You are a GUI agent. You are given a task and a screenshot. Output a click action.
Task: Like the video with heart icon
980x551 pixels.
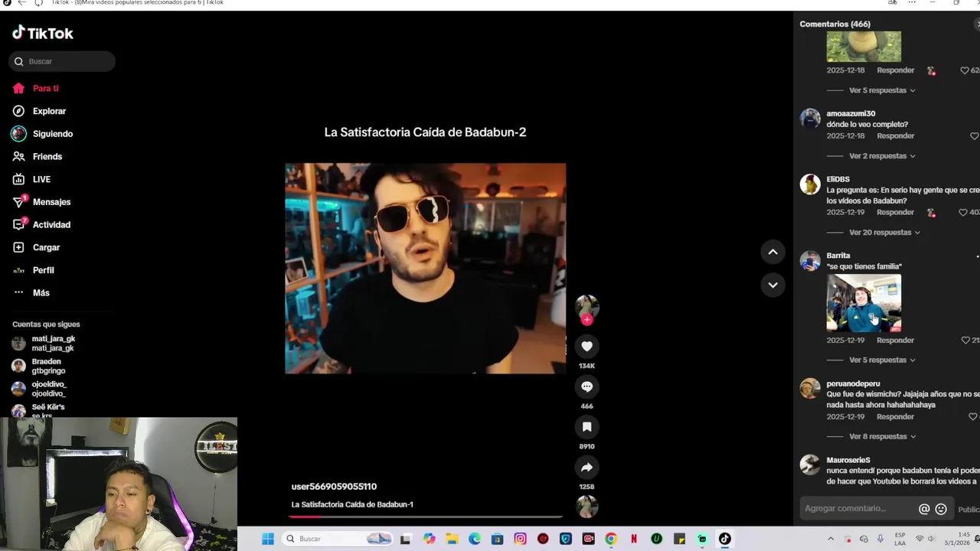click(586, 347)
